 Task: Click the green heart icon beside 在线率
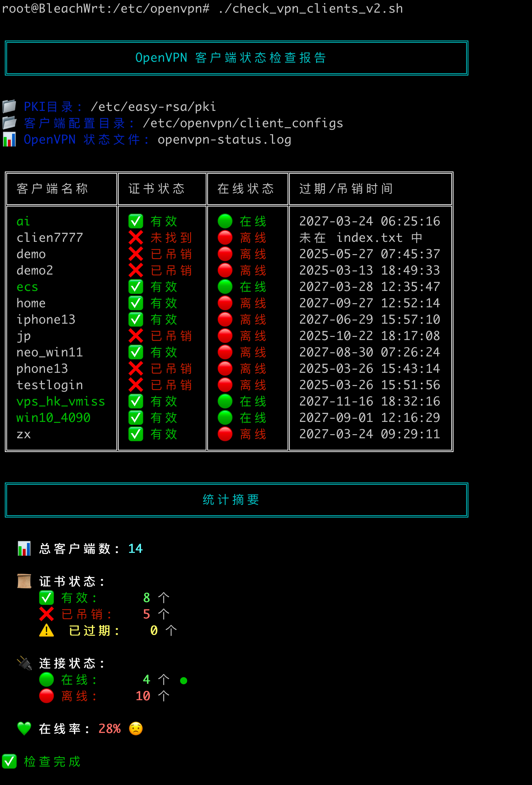pyautogui.click(x=24, y=728)
